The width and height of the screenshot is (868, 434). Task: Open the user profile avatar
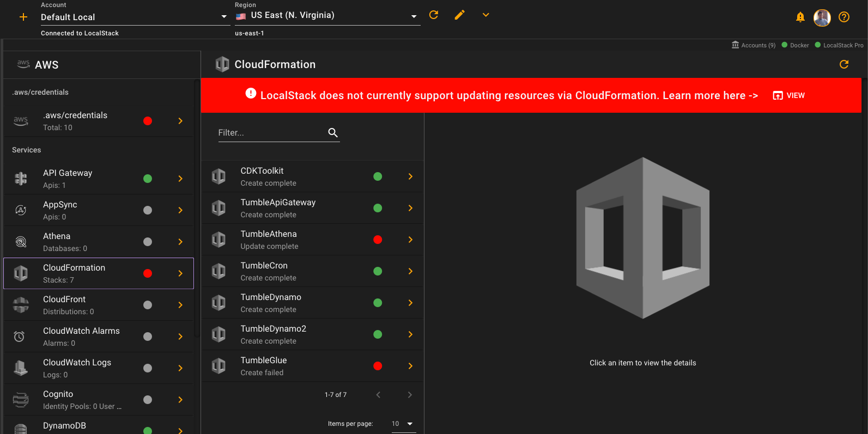[x=822, y=17]
